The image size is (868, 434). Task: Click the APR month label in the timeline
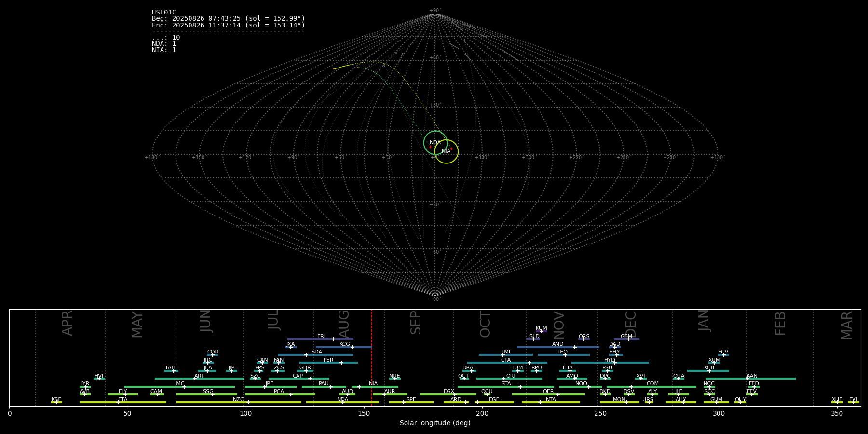click(x=67, y=323)
